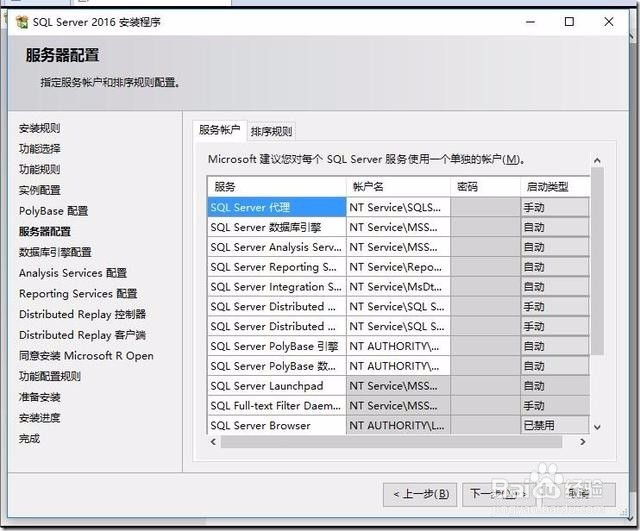The width and height of the screenshot is (640, 531).
Task: Open startup type dropdown for PolyBase 引擎
Action: [x=555, y=347]
